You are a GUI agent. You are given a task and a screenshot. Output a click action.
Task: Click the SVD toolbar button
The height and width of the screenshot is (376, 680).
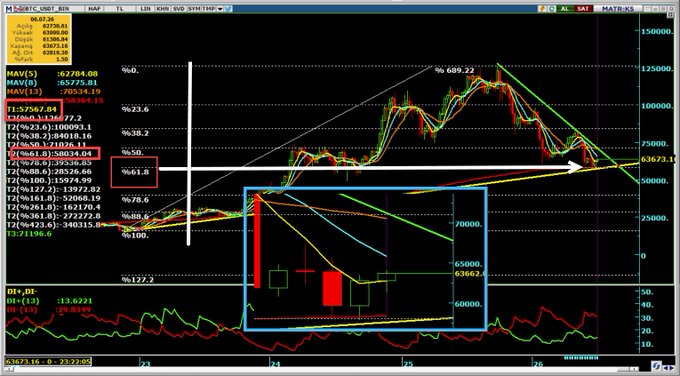click(179, 9)
